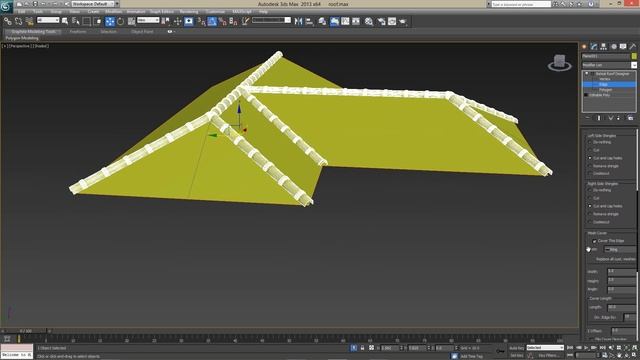
Task: Click the Replace all cust. meshes button
Action: click(615, 259)
